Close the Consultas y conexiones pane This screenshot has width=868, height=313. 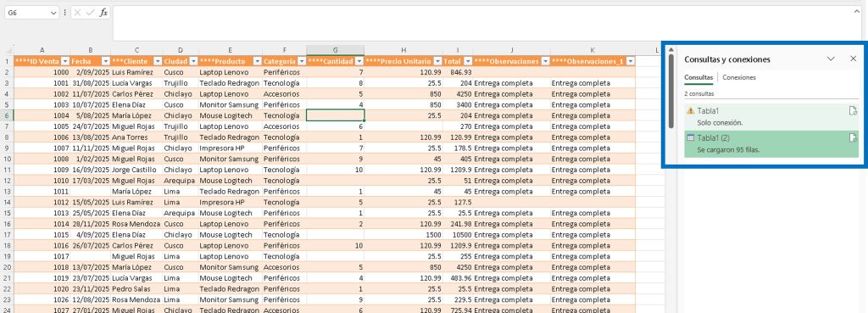[x=853, y=59]
